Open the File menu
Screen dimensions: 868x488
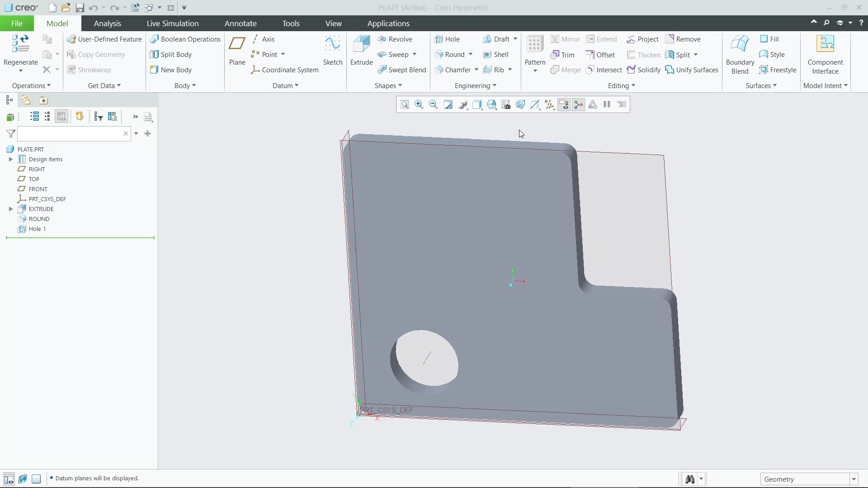[17, 23]
